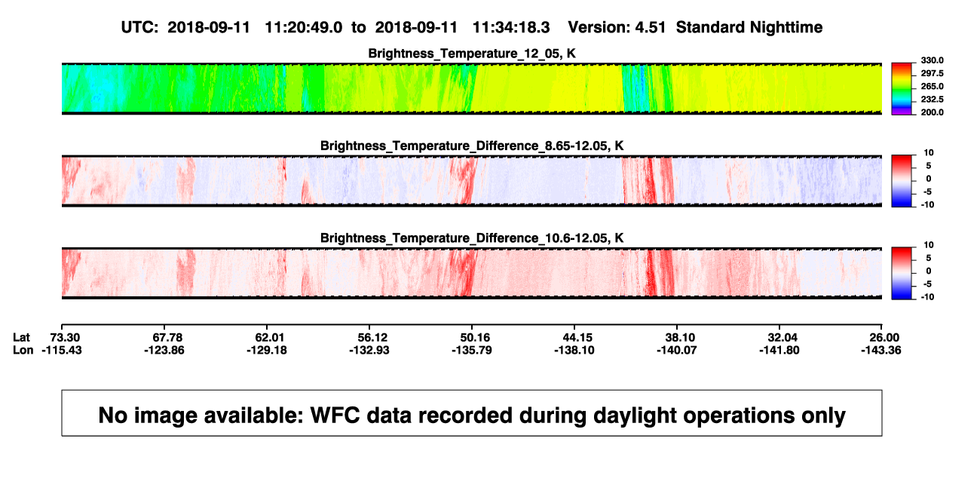The height and width of the screenshot is (503, 980).
Task: Click the 330.0 colorbar label
Action: click(933, 60)
